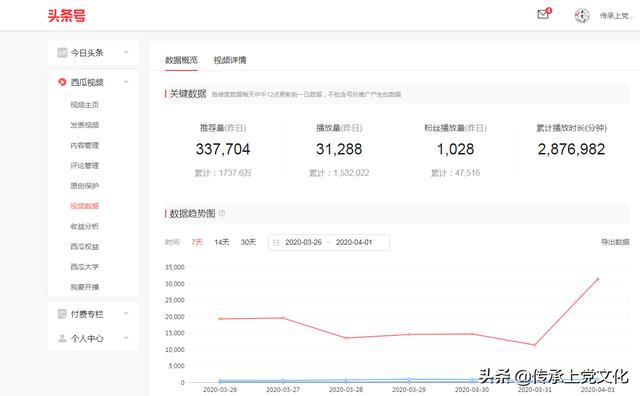
Task: Click the end date 2020-04-01
Action: [354, 242]
